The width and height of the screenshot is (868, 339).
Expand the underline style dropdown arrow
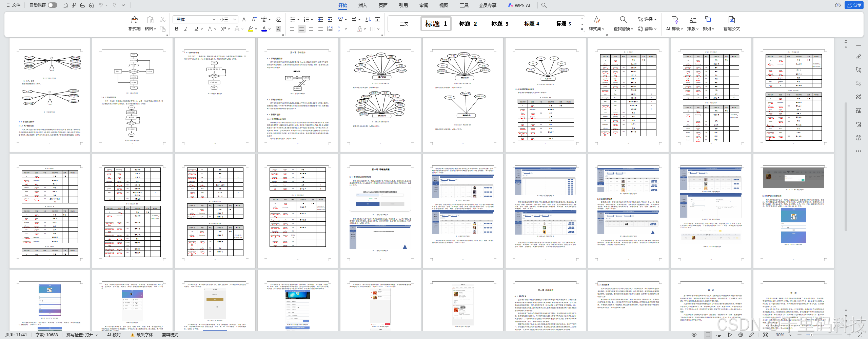point(202,29)
